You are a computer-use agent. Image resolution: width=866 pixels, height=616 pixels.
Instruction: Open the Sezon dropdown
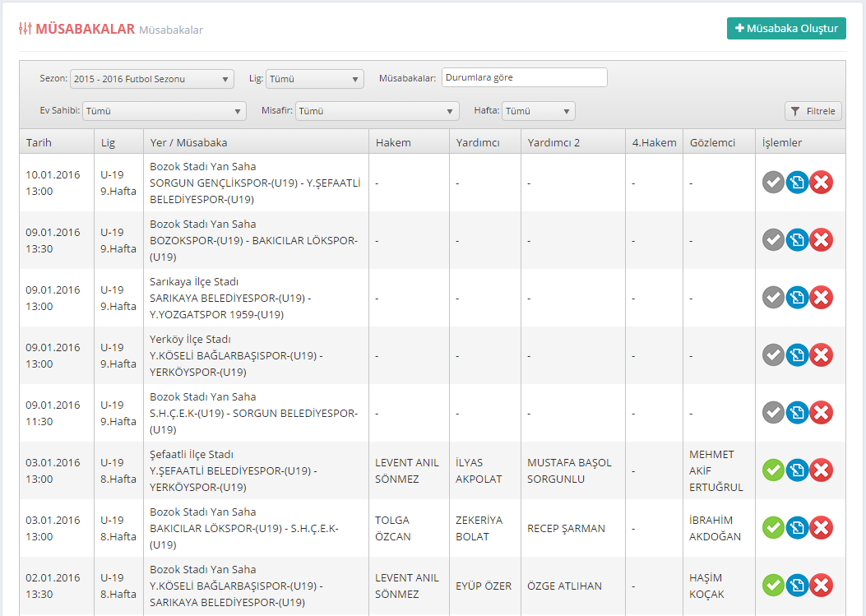coord(152,79)
